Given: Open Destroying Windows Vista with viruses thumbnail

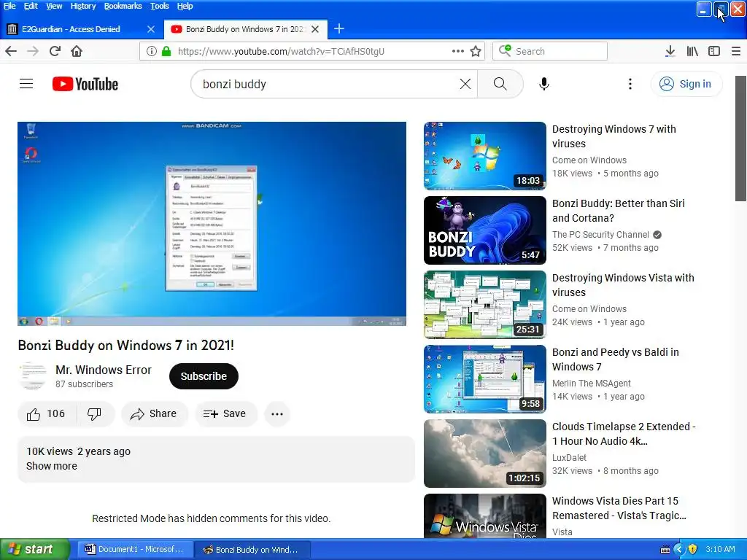Looking at the screenshot, I should (x=485, y=305).
